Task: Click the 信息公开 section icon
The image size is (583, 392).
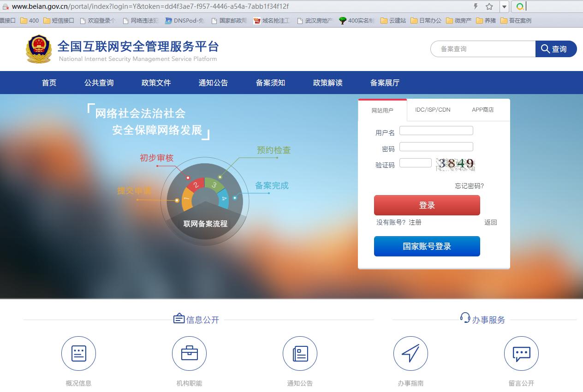Action: [179, 319]
